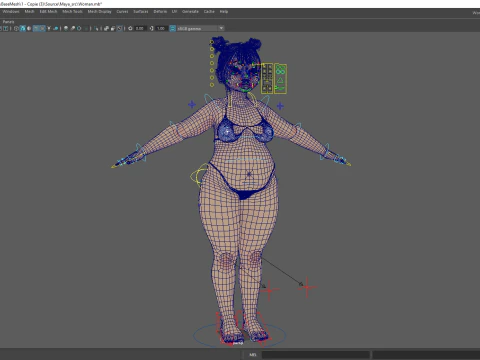The image size is (480, 360).
Task: Click the exposure value field 0.00
Action: [x=140, y=29]
